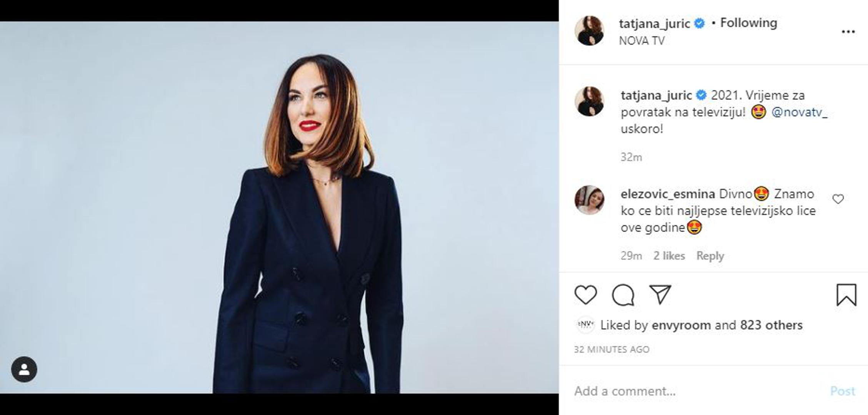Image resolution: width=868 pixels, height=415 pixels.
Task: Open the NOVA TV location link
Action: (x=641, y=41)
